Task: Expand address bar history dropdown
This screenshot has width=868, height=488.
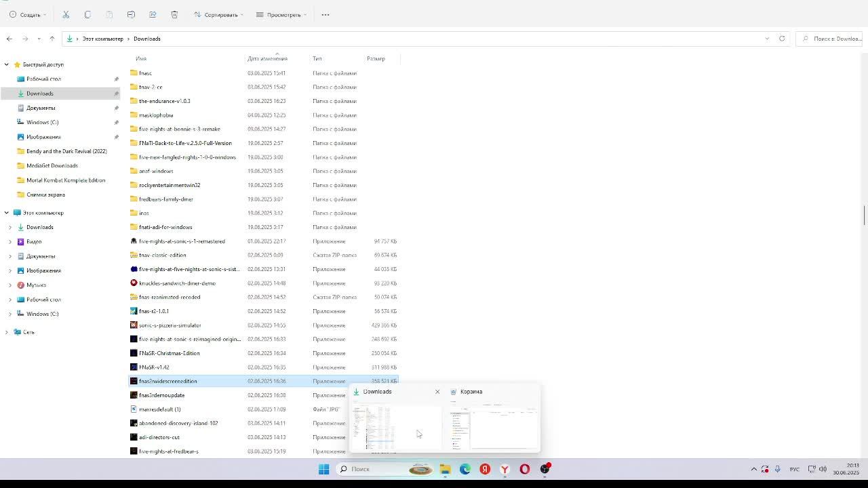Action: (x=767, y=39)
